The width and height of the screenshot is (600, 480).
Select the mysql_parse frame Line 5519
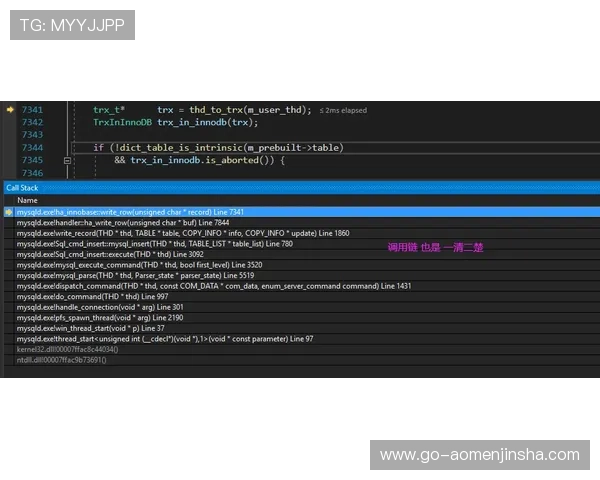[x=135, y=275]
